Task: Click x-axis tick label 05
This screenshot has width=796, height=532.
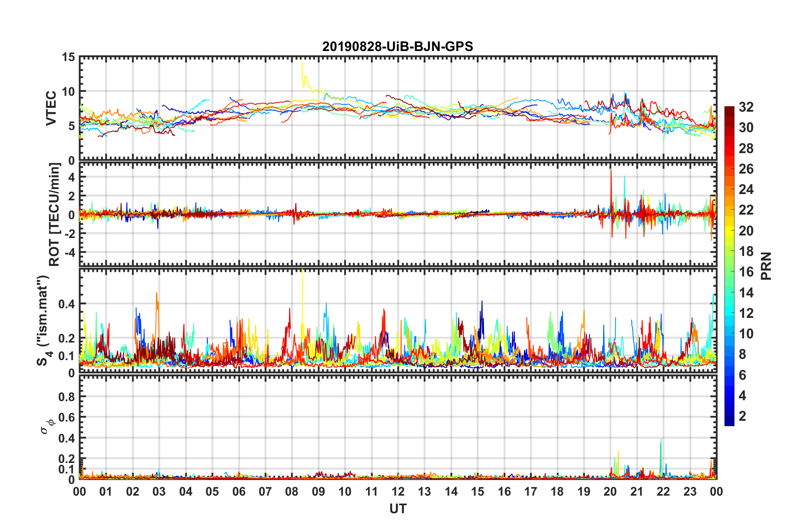Action: tap(212, 491)
